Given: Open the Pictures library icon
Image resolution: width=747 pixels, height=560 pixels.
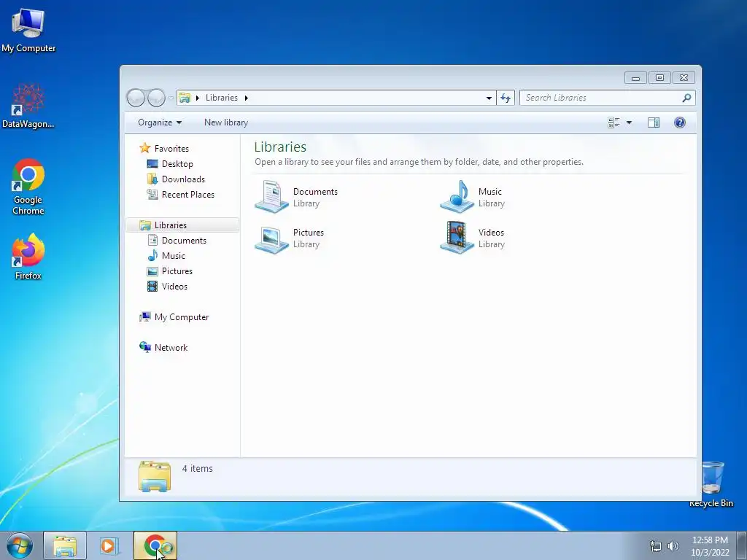Looking at the screenshot, I should click(x=271, y=238).
